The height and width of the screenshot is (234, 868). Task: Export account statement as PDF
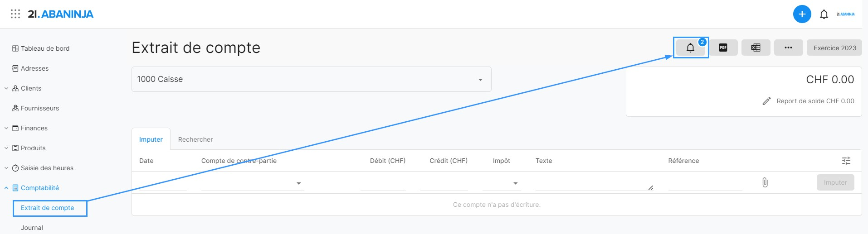coord(723,48)
